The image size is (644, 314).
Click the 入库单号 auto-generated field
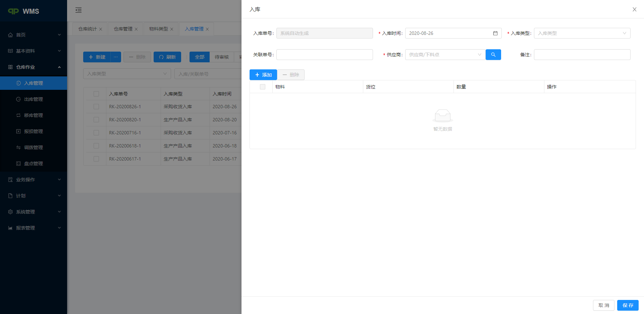pos(324,33)
